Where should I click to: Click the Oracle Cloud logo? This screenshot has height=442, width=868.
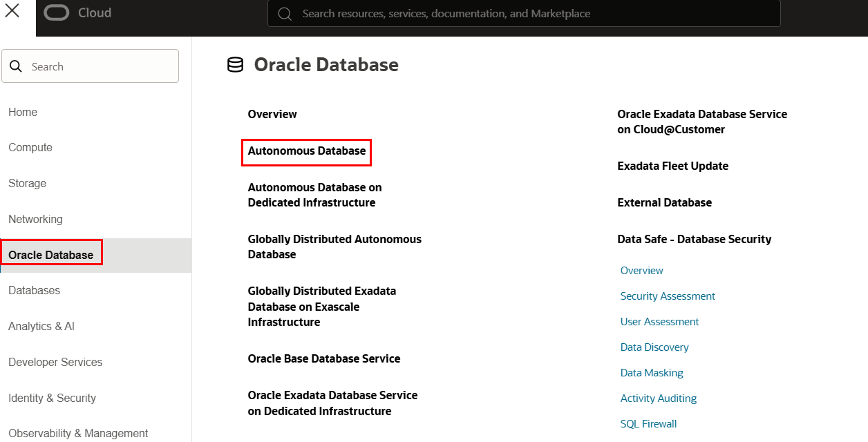[x=57, y=13]
